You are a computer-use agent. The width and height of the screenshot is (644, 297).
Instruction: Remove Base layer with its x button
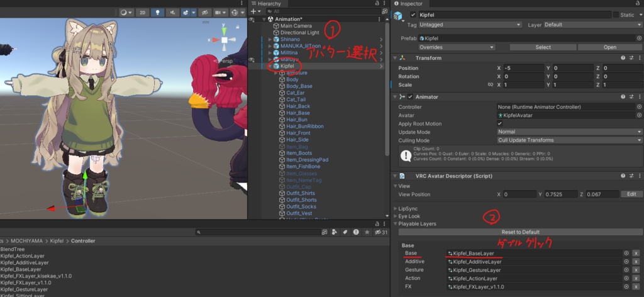636,254
